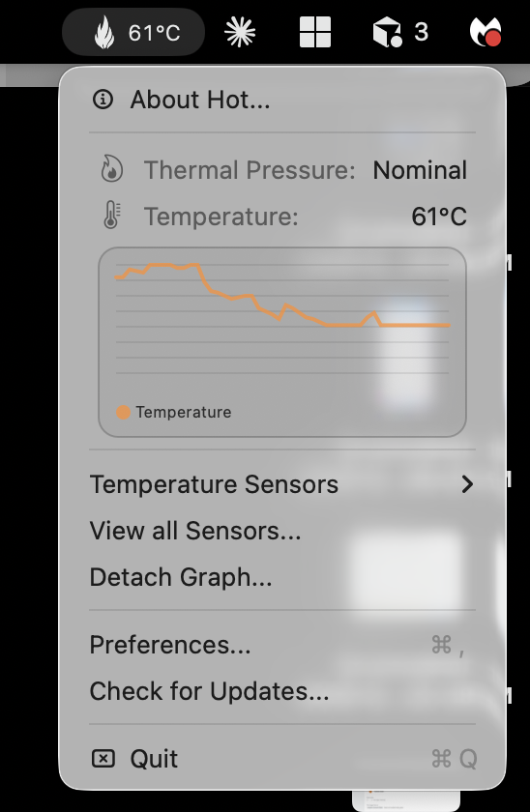Viewport: 530px width, 812px height.
Task: Expand the Temperature Sensors submenu chevron
Action: [467, 484]
